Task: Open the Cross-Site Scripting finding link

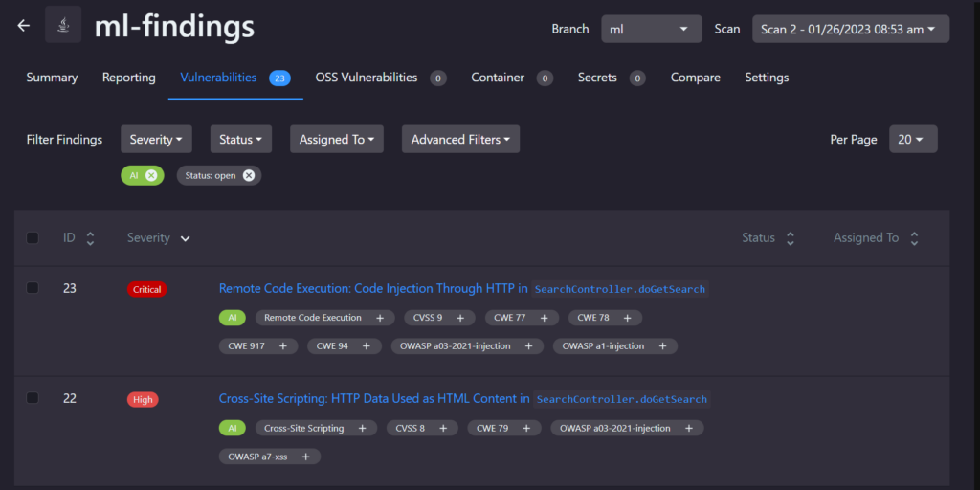Action: point(374,399)
